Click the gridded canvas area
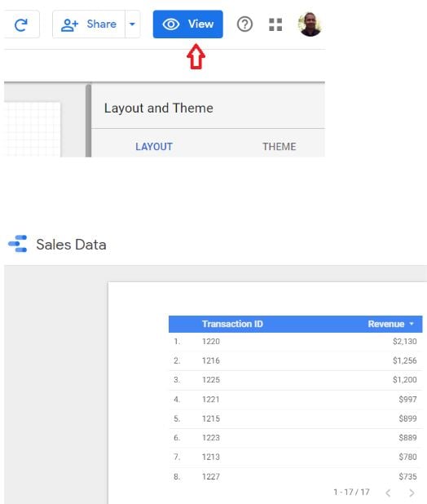This screenshot has height=504, width=427. (x=32, y=130)
